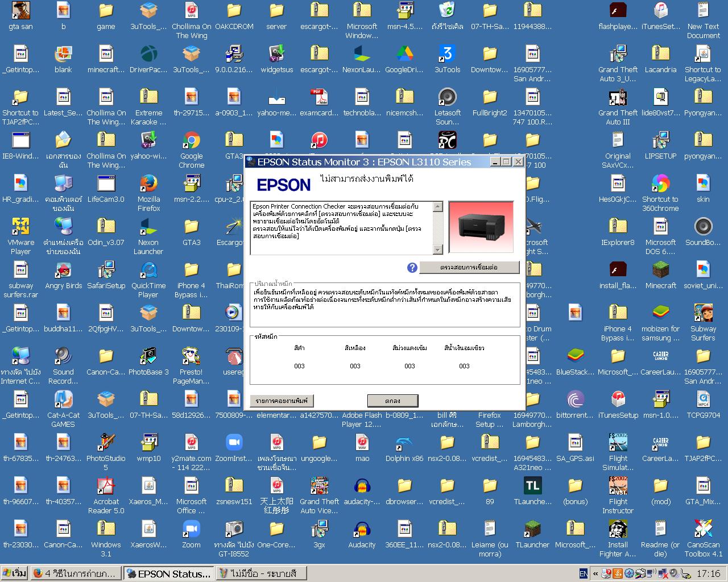Click the ตกลง OK button
728x582 pixels.
(392, 401)
